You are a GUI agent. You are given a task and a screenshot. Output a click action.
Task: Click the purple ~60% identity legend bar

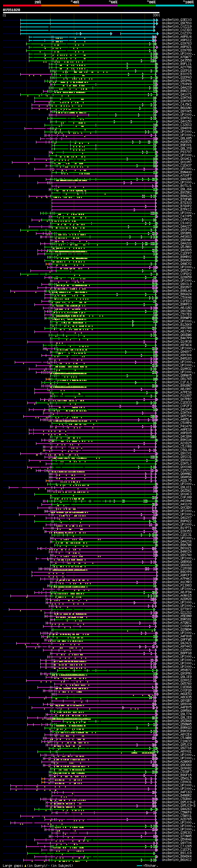pyautogui.click(x=99, y=6)
